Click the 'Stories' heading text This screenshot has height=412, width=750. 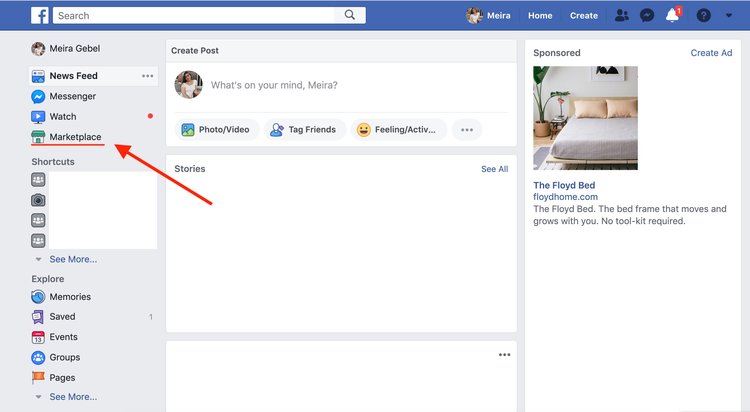click(x=189, y=168)
